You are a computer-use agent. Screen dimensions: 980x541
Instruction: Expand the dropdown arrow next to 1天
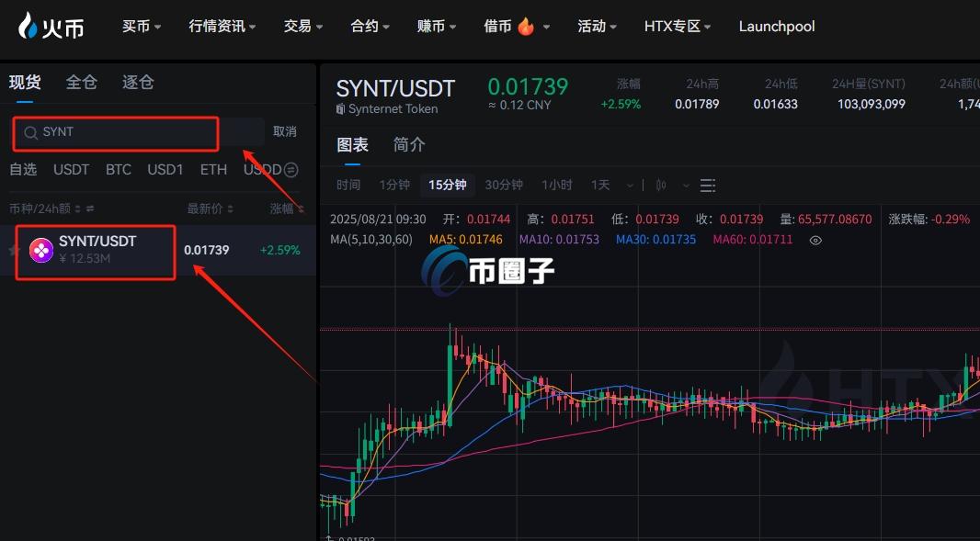tap(629, 185)
